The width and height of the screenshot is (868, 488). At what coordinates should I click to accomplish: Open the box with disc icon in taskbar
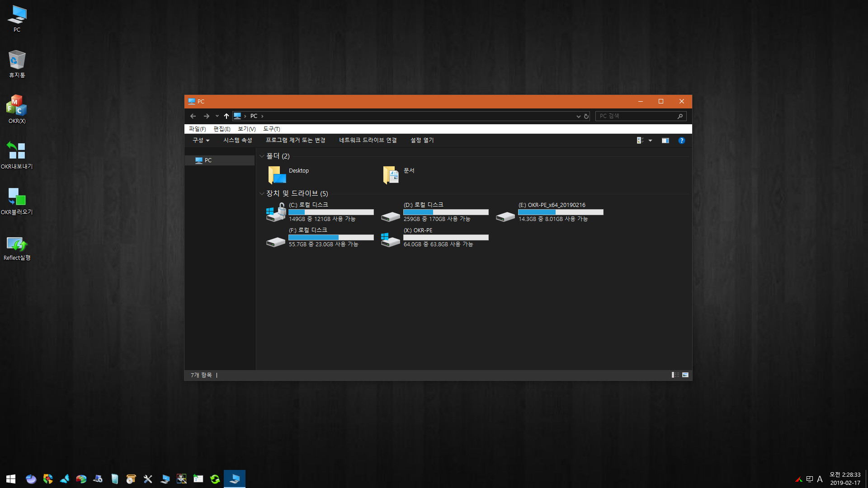(131, 479)
